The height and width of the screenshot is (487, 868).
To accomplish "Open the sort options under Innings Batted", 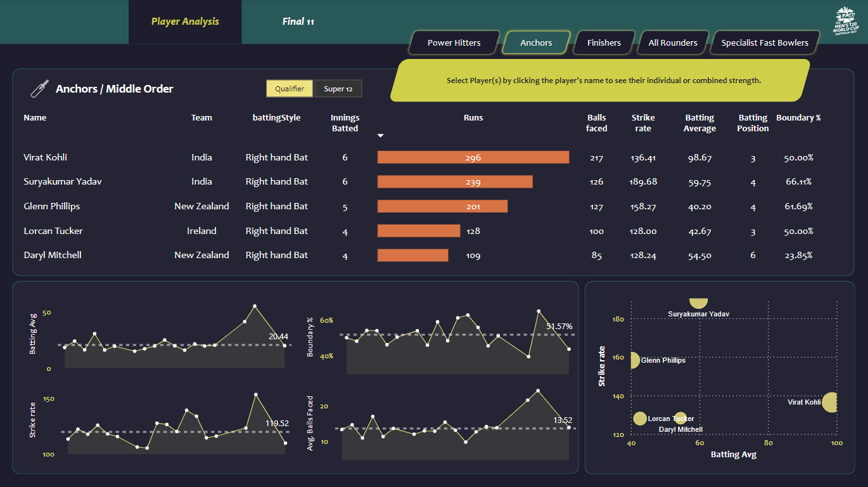I will pos(380,135).
